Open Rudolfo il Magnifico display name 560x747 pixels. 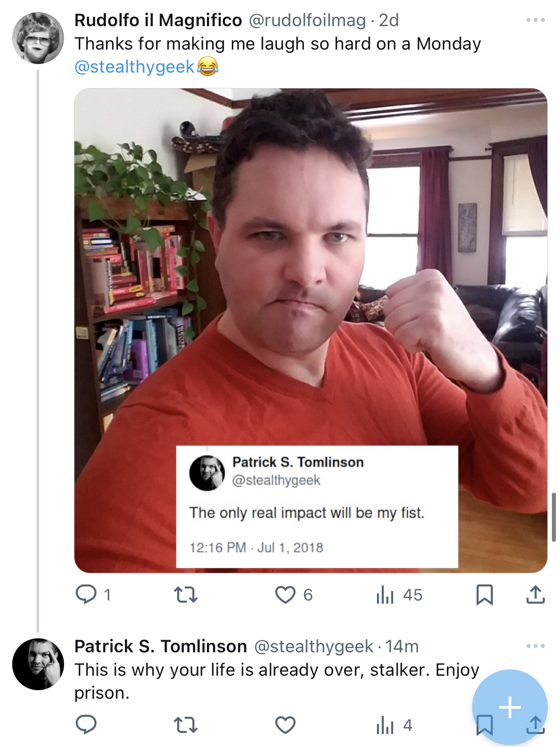tap(158, 20)
